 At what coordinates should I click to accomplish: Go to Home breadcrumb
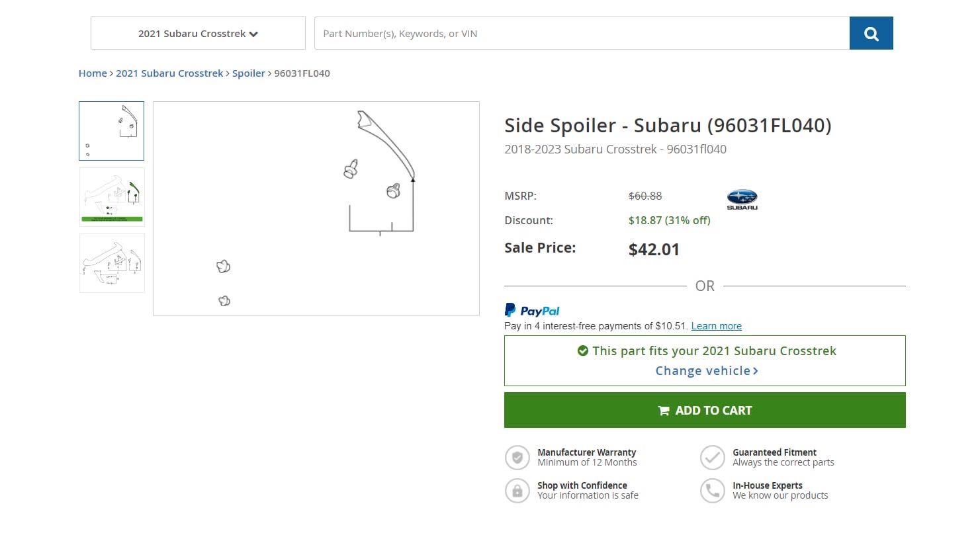(93, 73)
